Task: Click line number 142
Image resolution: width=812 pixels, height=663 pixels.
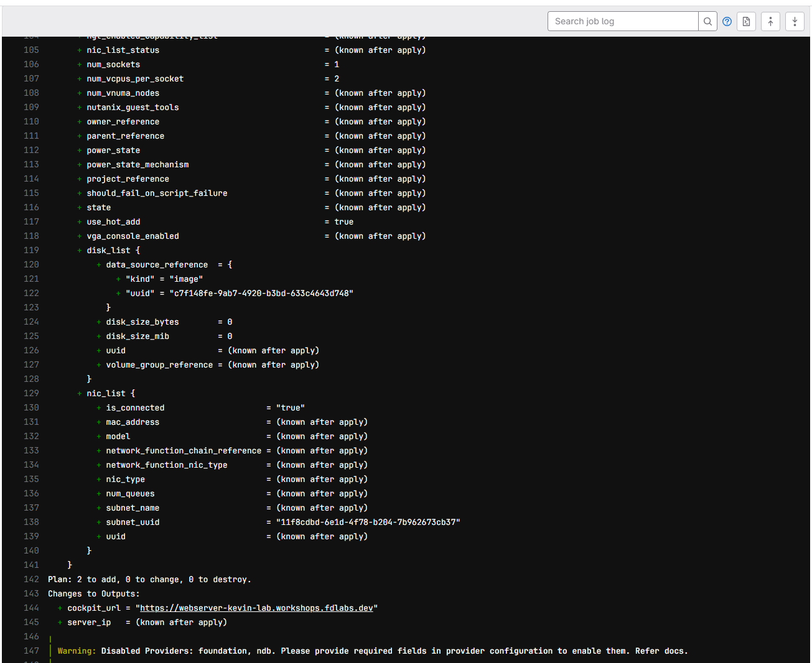Action: [31, 580]
